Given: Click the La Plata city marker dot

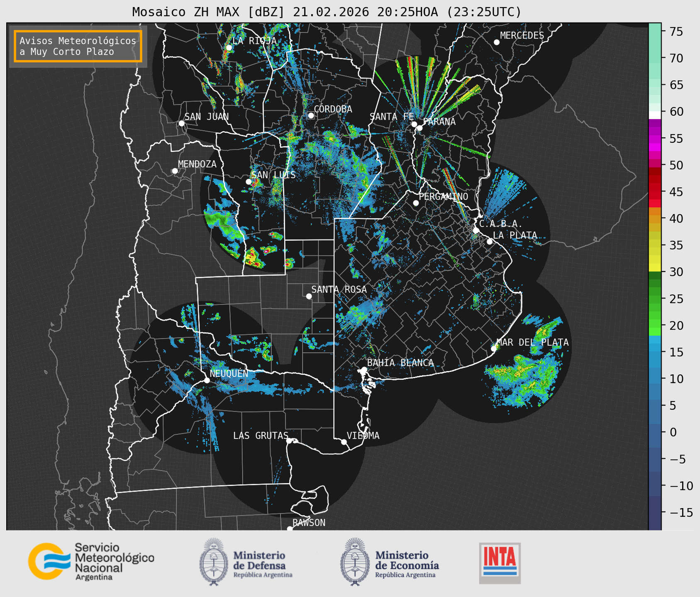Looking at the screenshot, I should [490, 242].
